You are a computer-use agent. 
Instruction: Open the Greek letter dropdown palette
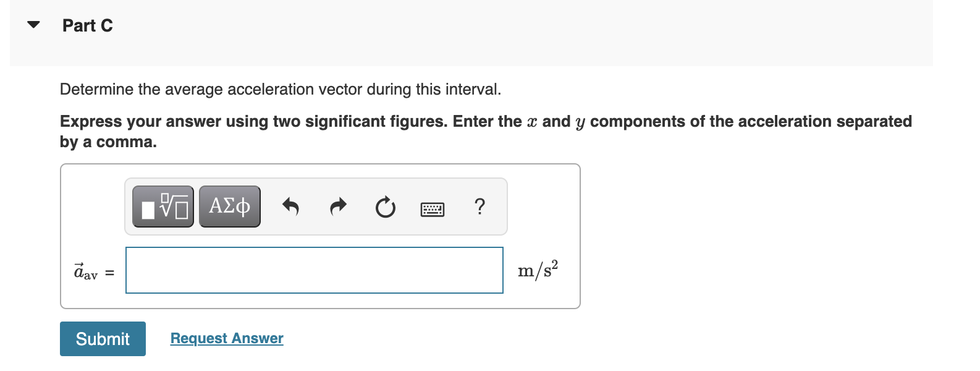(229, 206)
